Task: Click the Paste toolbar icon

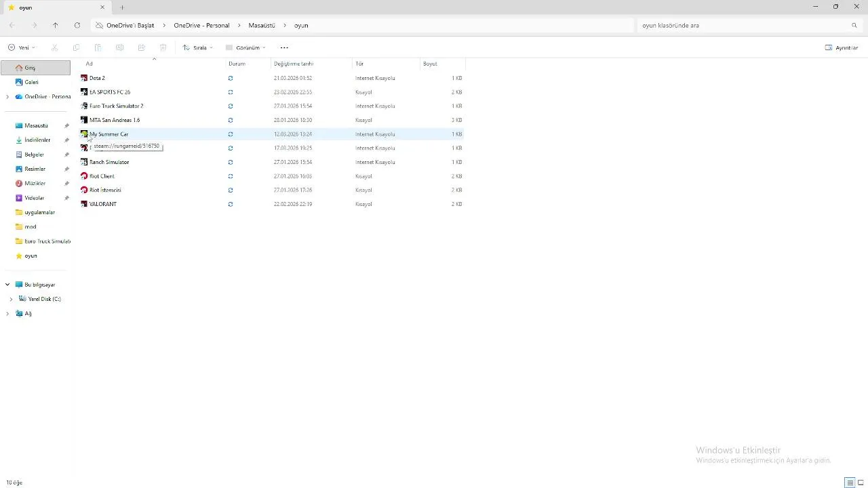Action: pos(98,47)
